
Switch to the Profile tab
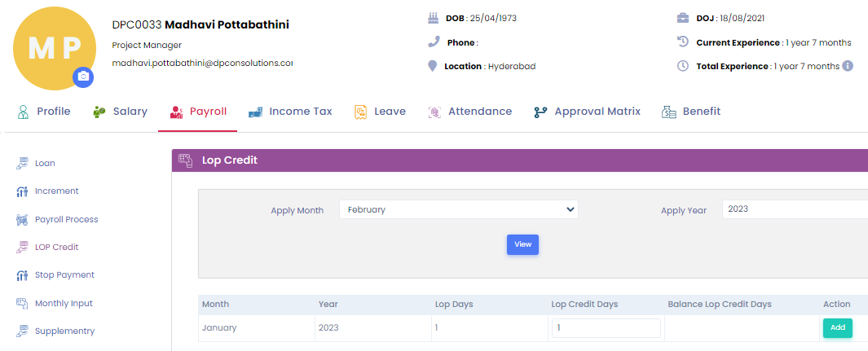coord(44,112)
